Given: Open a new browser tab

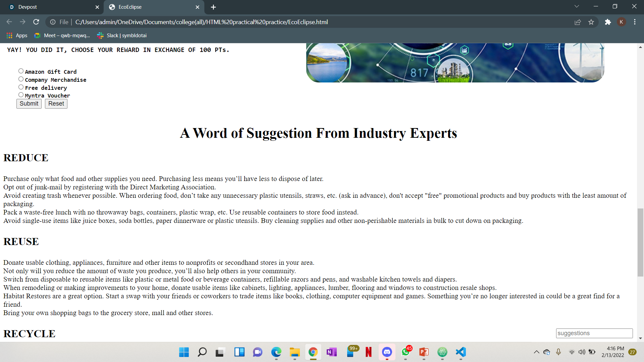Looking at the screenshot, I should tap(213, 7).
